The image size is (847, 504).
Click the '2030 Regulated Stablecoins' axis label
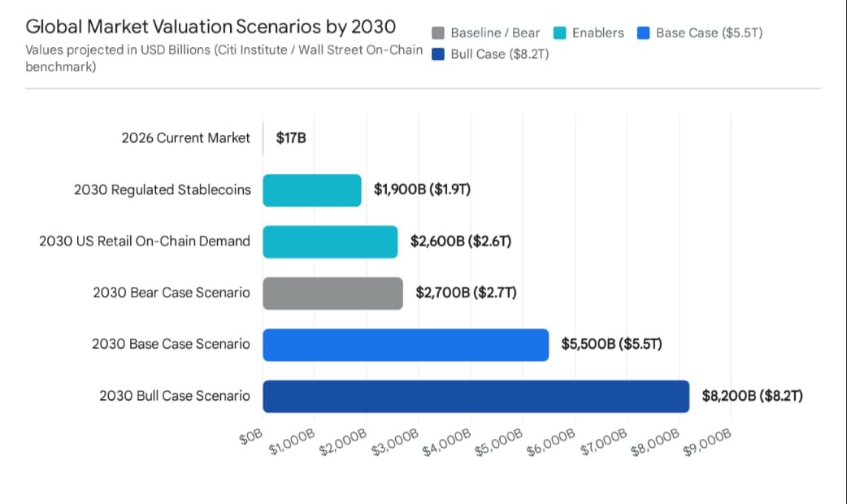coord(163,190)
